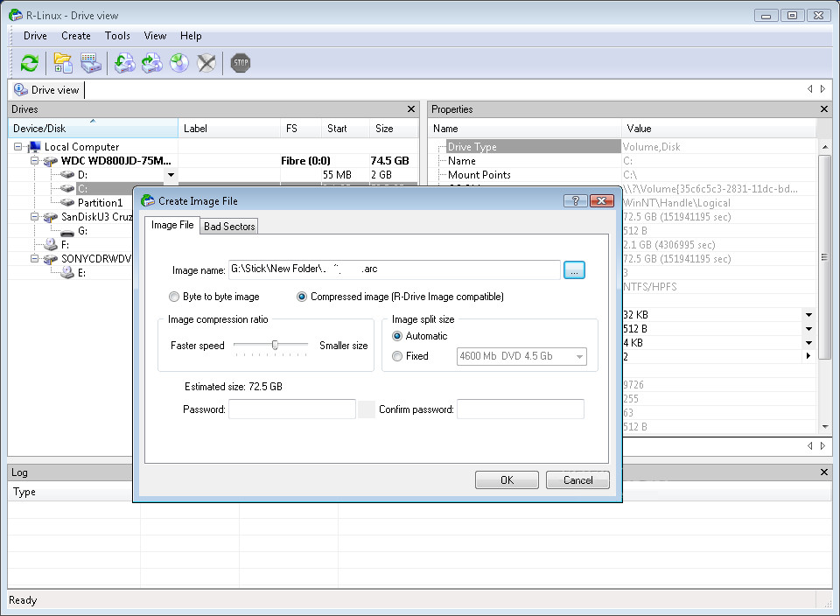The height and width of the screenshot is (616, 840).
Task: Click the Label column header in Drives
Action: 228,129
